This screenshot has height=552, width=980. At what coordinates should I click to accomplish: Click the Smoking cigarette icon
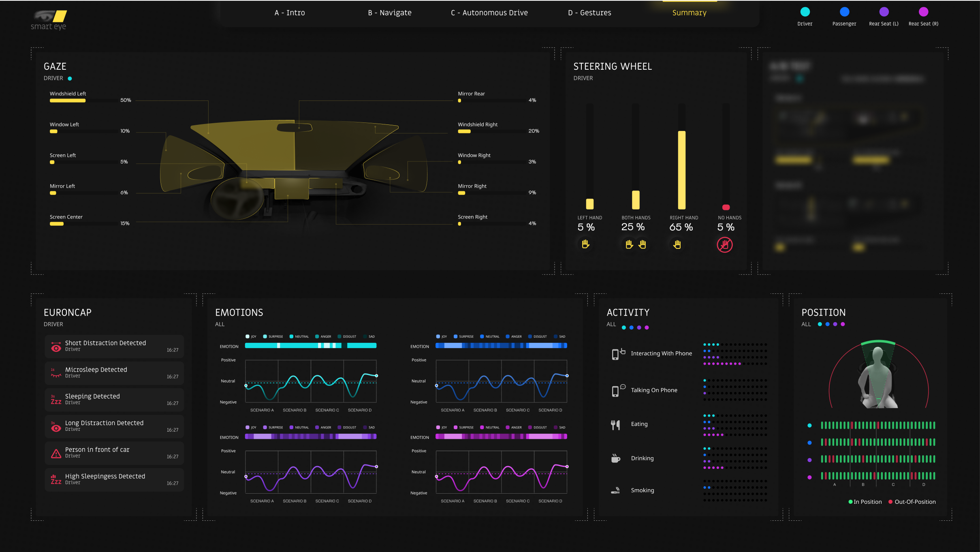615,490
